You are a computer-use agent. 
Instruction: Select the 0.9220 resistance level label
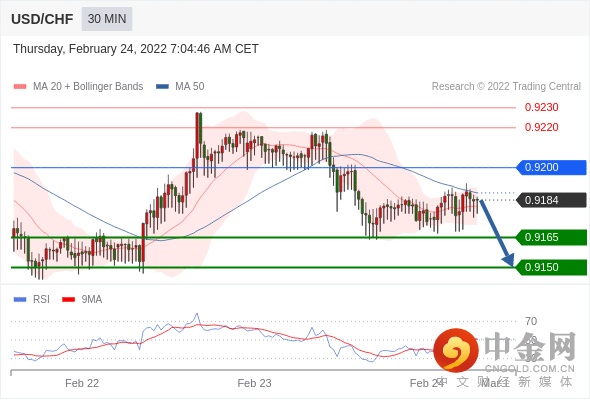click(x=541, y=127)
